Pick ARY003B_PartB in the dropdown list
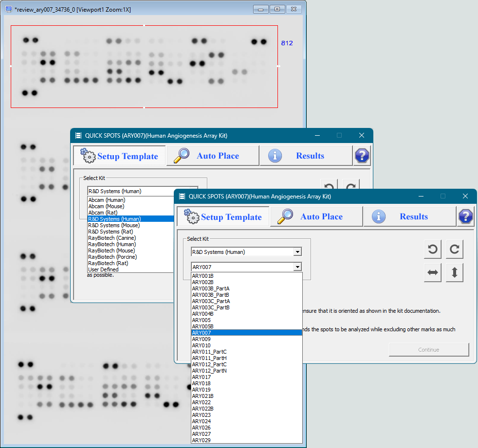 (x=247, y=295)
